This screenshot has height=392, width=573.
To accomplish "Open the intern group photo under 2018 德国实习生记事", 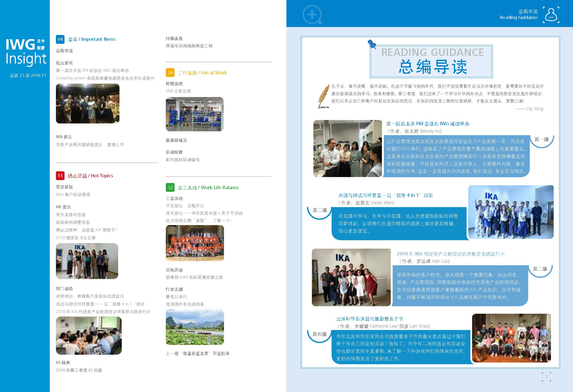I will click(87, 261).
